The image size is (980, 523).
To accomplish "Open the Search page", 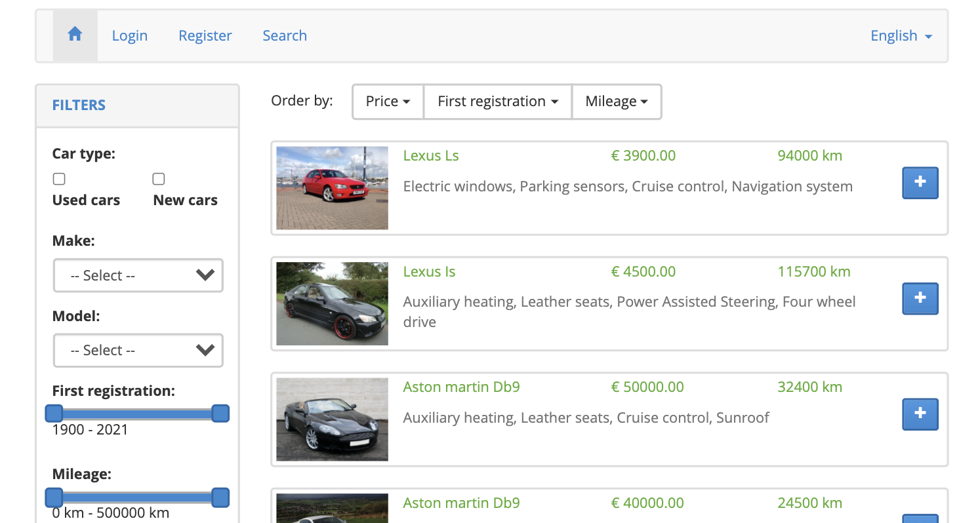I will point(285,35).
